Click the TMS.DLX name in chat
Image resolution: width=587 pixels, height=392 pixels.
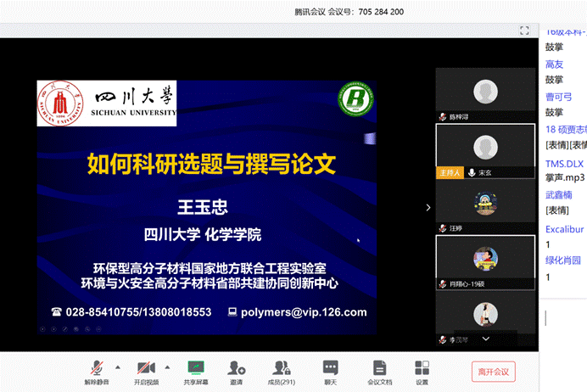point(564,164)
